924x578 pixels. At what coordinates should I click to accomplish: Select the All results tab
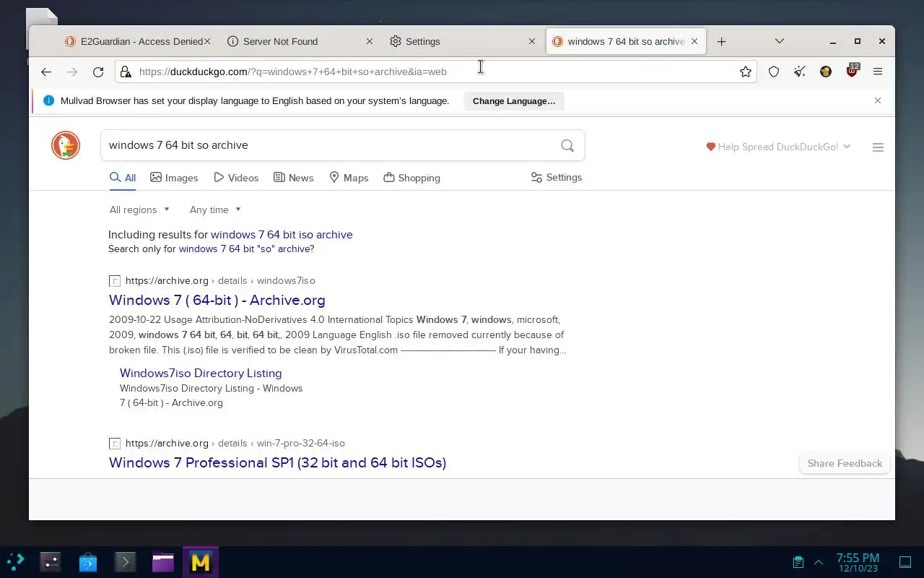click(x=123, y=178)
